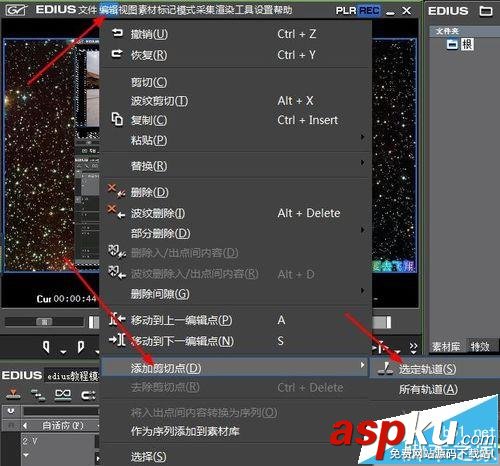Click the move to next edit point icon

117,340
